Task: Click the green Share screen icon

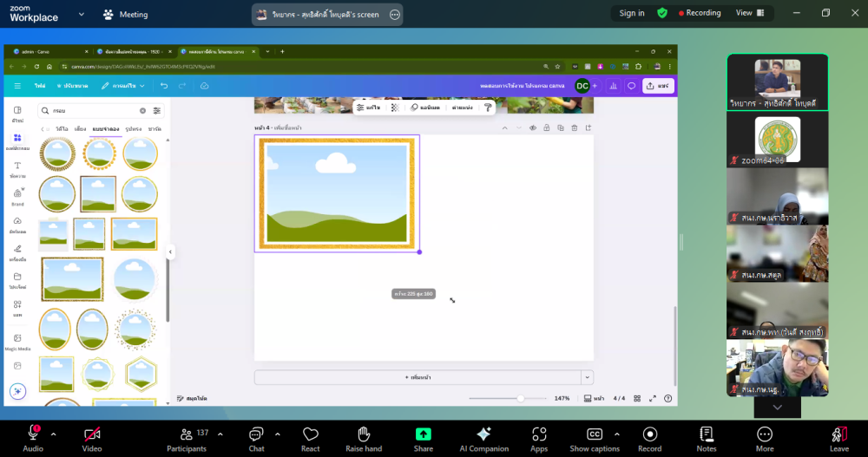Action: pos(424,434)
